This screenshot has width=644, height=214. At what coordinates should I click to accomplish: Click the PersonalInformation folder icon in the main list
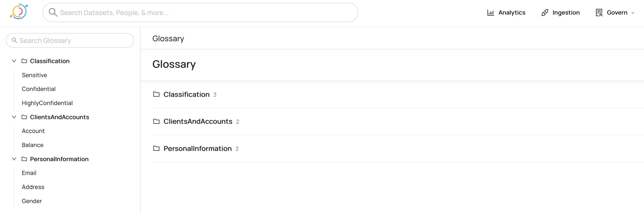tap(156, 148)
